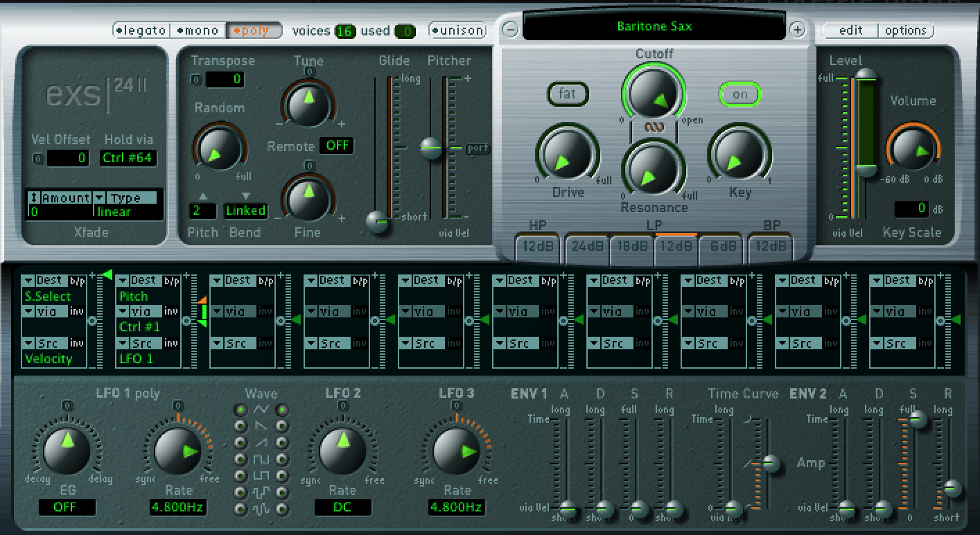Click the zero button above LFO 3 Rate knob

tap(456, 405)
